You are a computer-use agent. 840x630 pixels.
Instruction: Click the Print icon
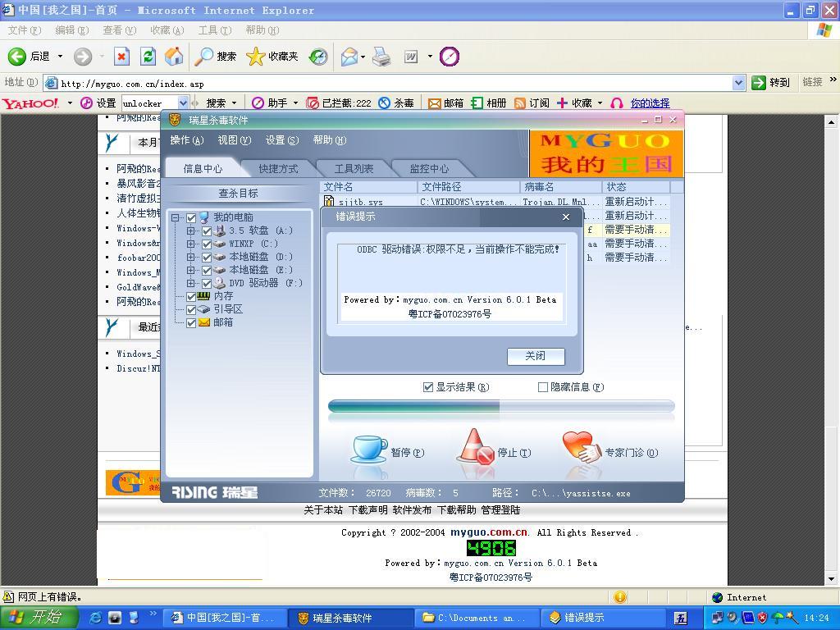tap(381, 57)
